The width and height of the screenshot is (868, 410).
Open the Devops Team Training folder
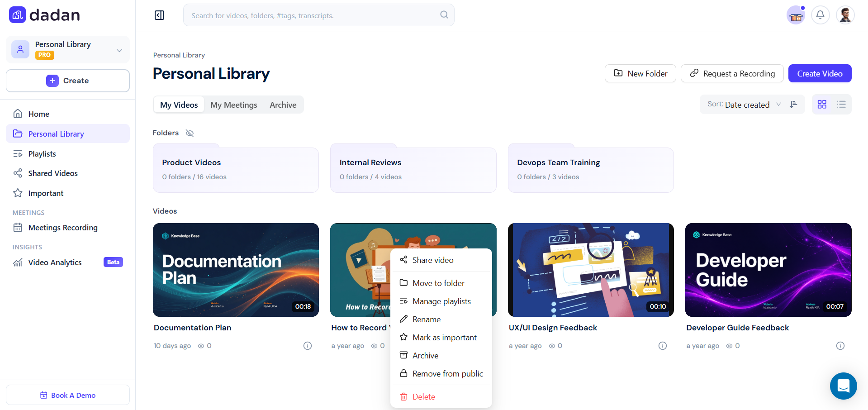pyautogui.click(x=591, y=169)
